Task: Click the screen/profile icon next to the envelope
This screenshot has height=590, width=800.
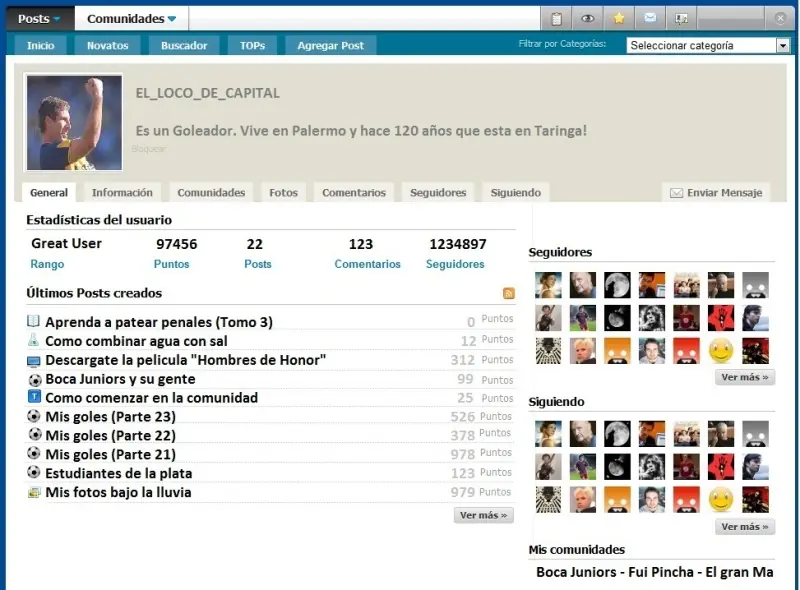Action: click(682, 19)
